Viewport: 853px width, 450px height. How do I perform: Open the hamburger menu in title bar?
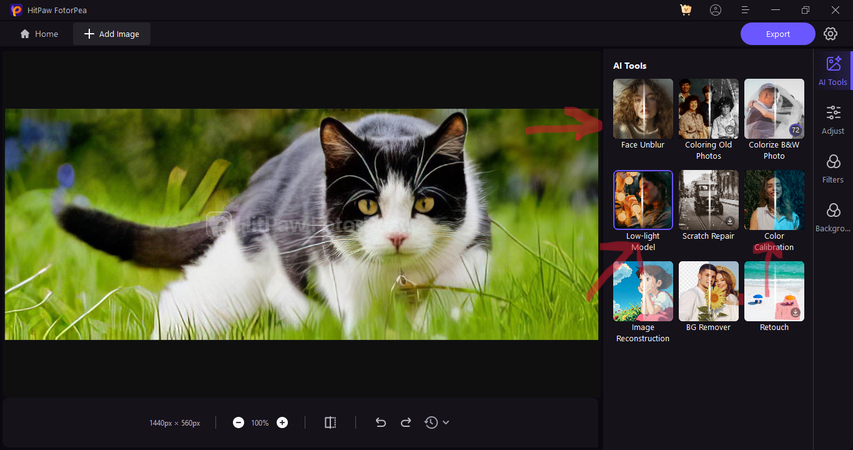coord(745,10)
